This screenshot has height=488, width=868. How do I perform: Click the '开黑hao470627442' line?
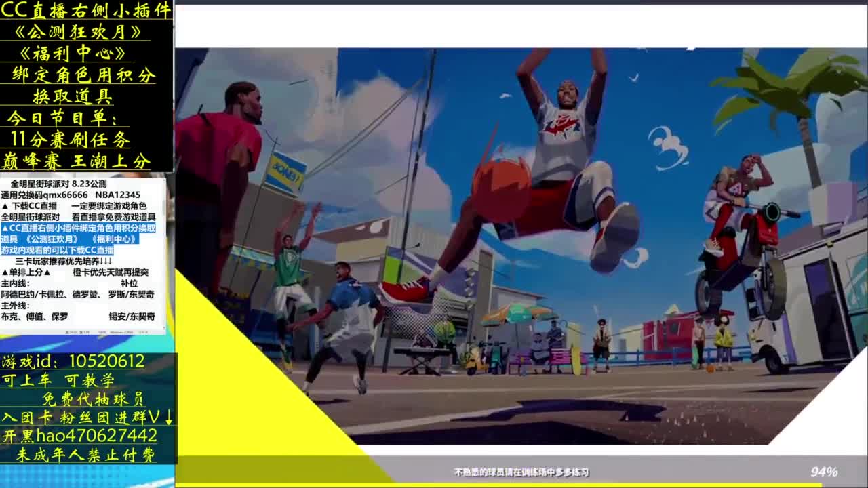80,436
